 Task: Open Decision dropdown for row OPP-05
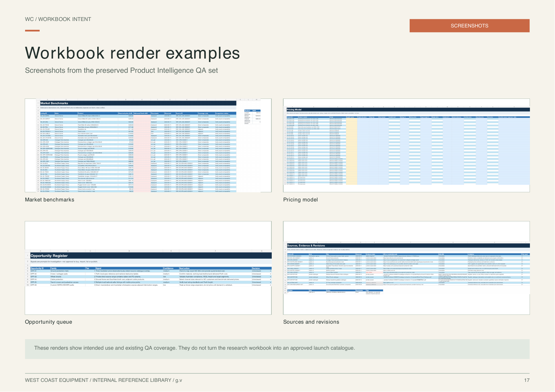pyautogui.click(x=270, y=282)
